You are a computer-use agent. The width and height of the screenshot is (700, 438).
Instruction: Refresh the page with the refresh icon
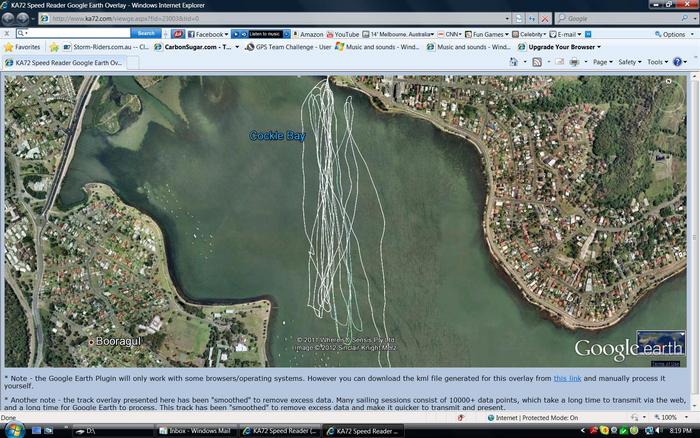(x=532, y=19)
